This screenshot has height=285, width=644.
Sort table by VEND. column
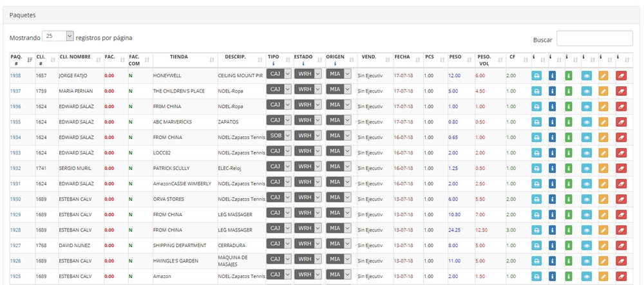pyautogui.click(x=375, y=60)
